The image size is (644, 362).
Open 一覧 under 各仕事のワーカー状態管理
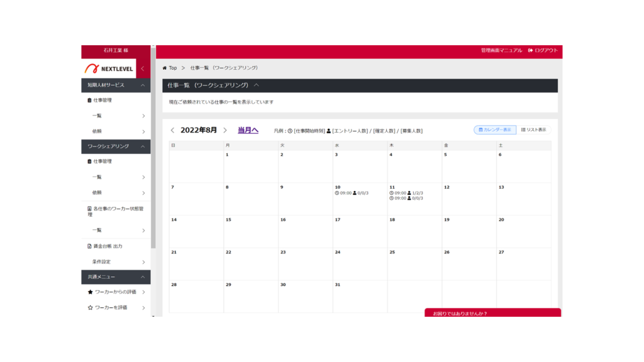pos(116,230)
